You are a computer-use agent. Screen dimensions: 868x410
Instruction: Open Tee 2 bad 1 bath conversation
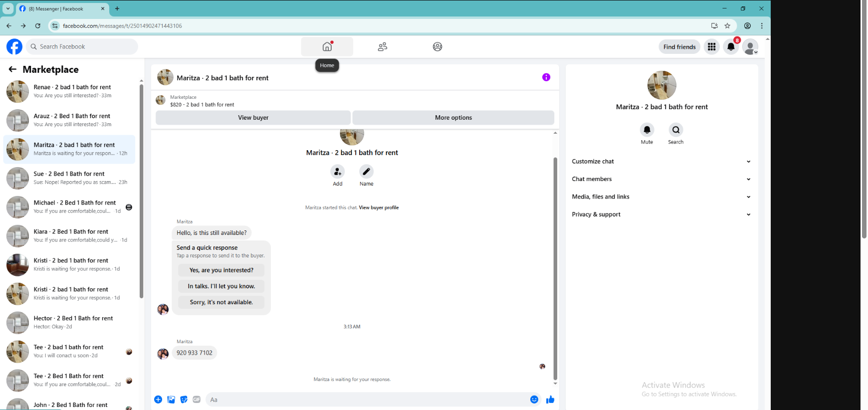pyautogui.click(x=69, y=352)
